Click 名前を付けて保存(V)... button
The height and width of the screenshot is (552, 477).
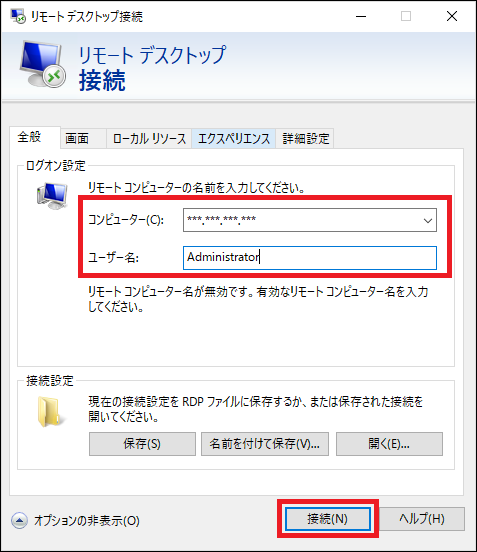265,444
